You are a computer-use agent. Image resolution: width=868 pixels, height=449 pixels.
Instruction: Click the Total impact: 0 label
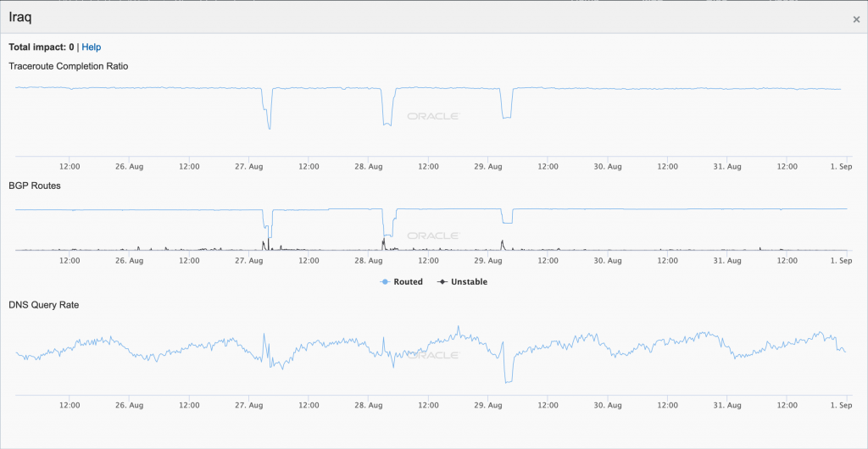coord(41,47)
